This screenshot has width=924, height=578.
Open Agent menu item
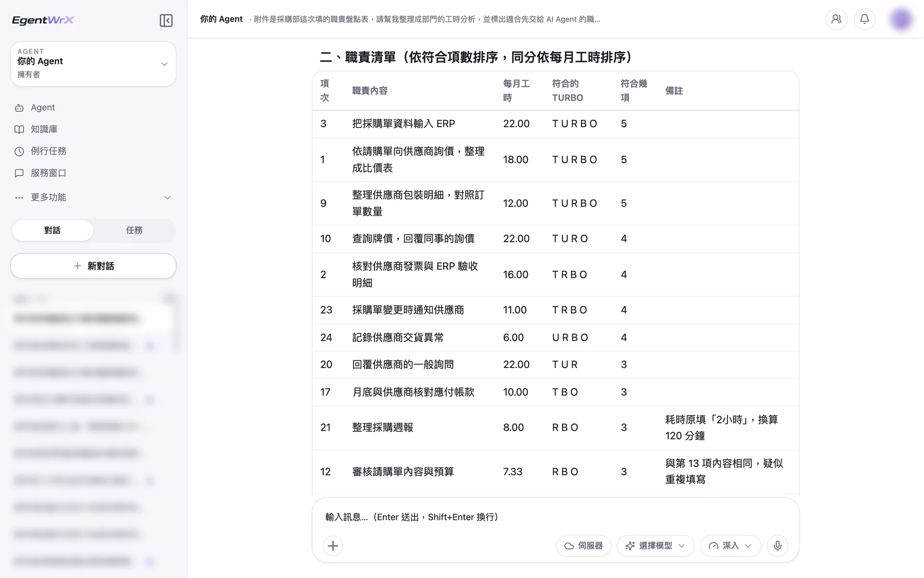pyautogui.click(x=93, y=108)
